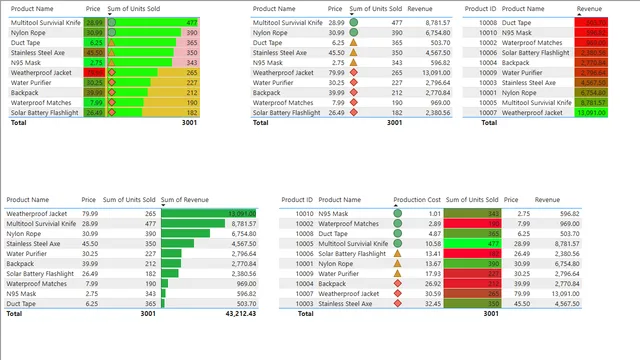Click the orange triangle next to 350 in top-middle table
640x360 pixels.
pyautogui.click(x=354, y=52)
